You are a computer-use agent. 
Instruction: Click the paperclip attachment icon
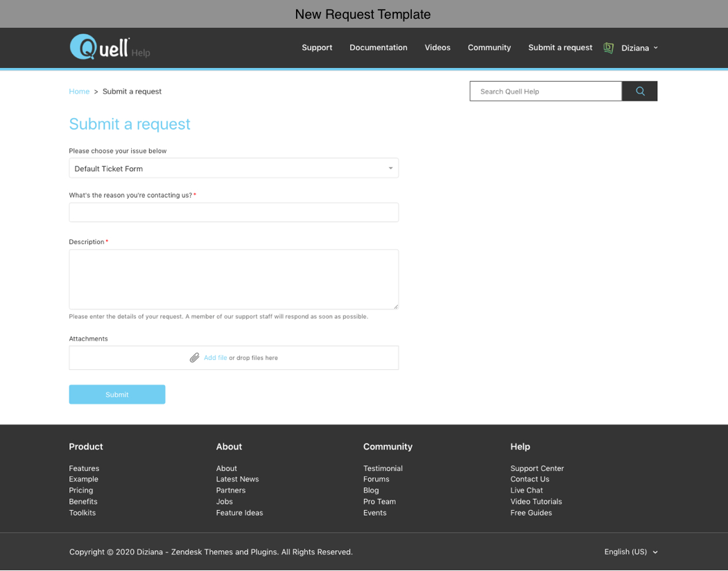click(x=195, y=358)
